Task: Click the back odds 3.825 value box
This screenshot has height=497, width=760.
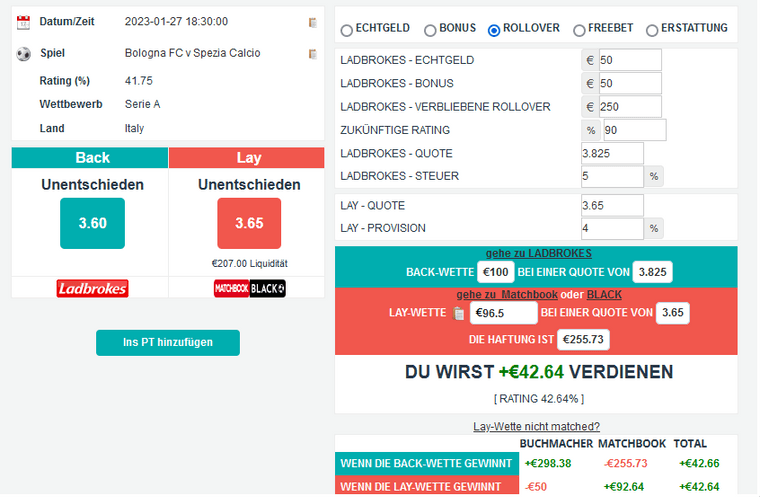Action: point(653,273)
